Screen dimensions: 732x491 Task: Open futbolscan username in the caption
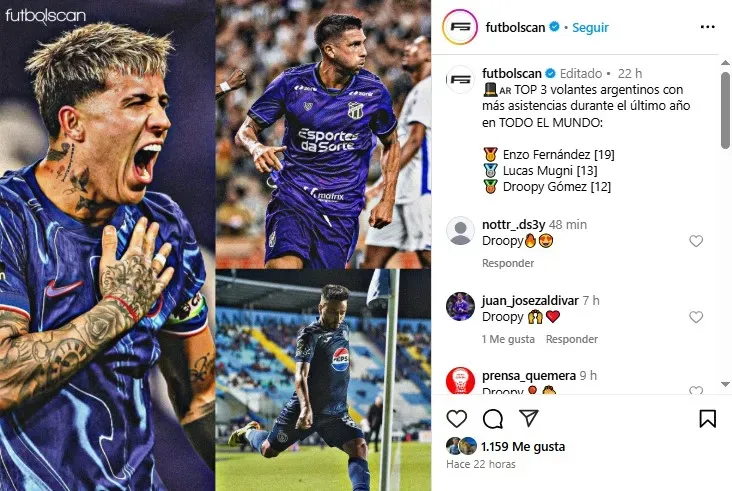click(x=512, y=73)
